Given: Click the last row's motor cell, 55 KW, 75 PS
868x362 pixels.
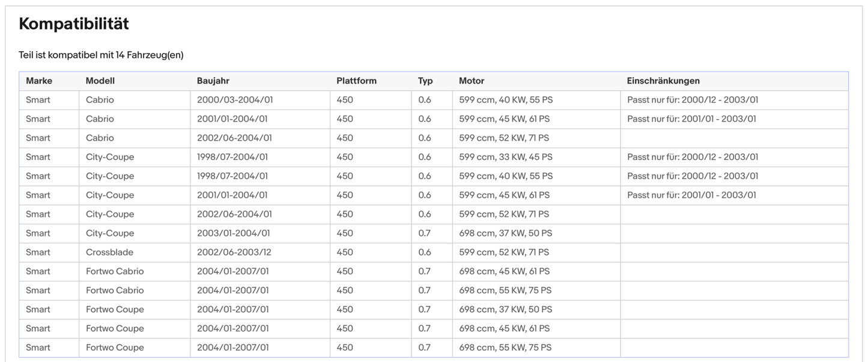Looking at the screenshot, I should [505, 348].
